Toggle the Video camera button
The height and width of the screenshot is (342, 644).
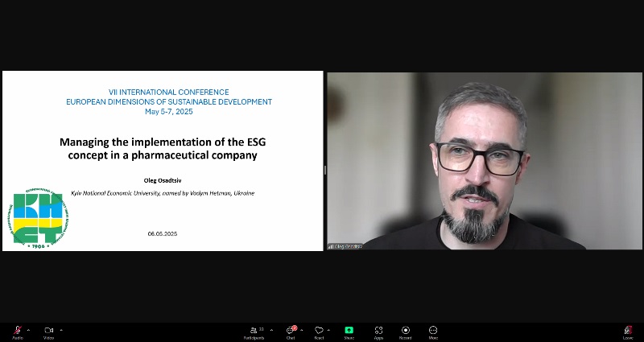click(x=48, y=332)
